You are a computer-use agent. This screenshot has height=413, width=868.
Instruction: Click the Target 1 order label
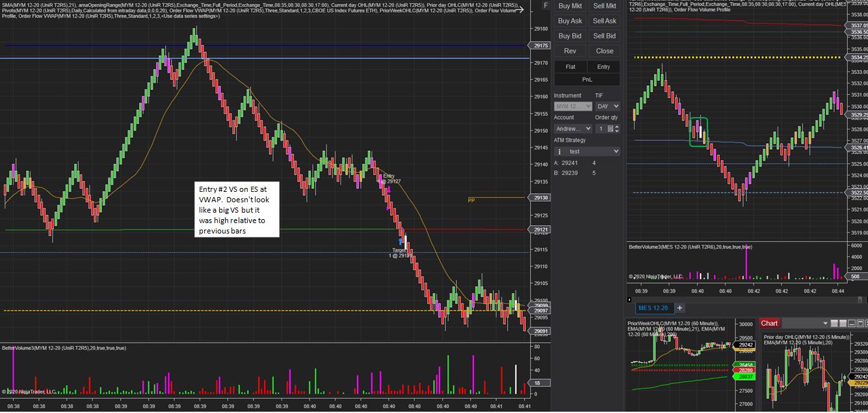[x=399, y=252]
